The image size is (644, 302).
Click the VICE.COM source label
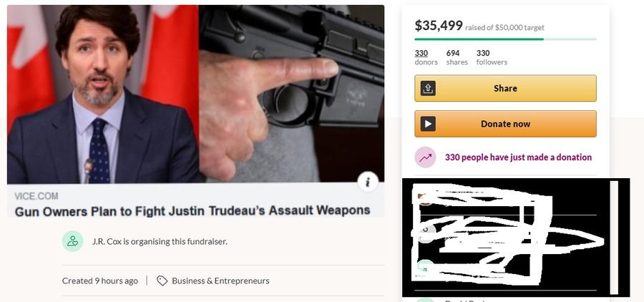(36, 196)
